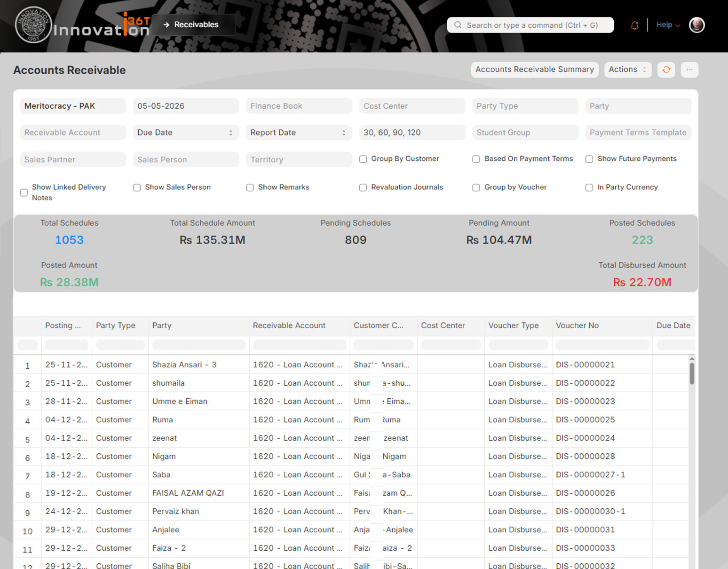728x569 pixels.
Task: Enable Show Sales Person option
Action: (137, 187)
